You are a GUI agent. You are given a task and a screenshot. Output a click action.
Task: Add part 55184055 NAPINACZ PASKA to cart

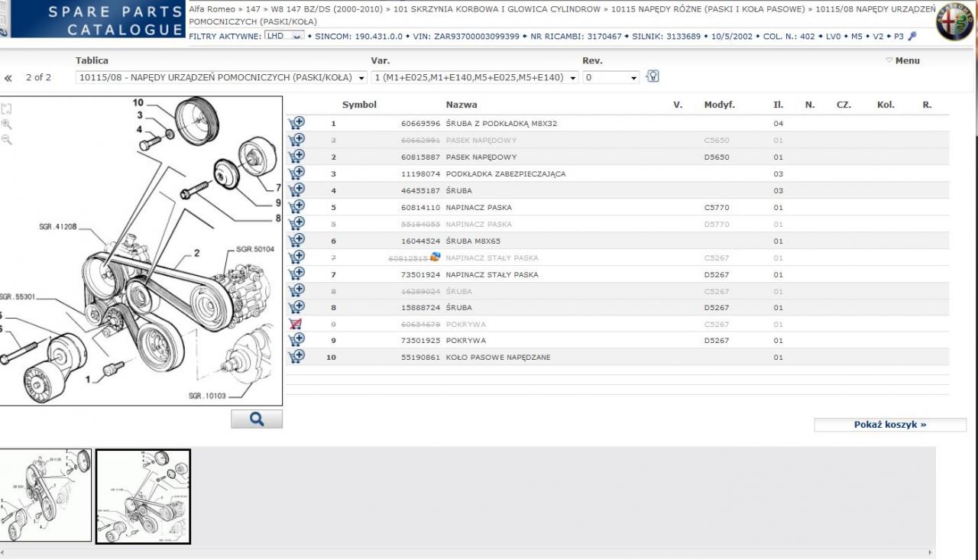pos(296,223)
